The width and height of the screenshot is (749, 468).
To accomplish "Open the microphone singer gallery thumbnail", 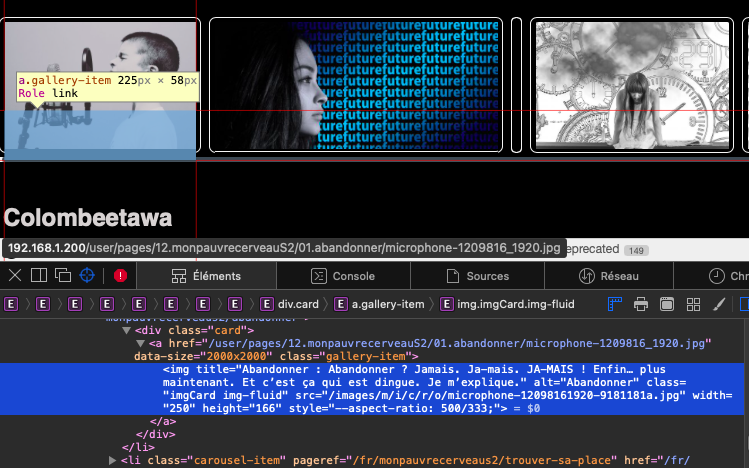I will coord(100,85).
